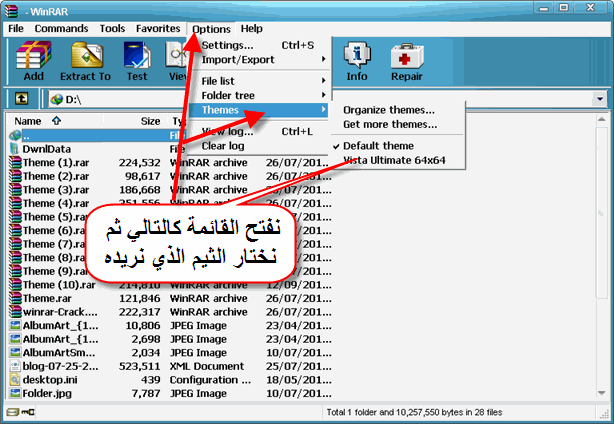
Task: Click the image icon for Folder.jpg
Action: click(x=15, y=393)
